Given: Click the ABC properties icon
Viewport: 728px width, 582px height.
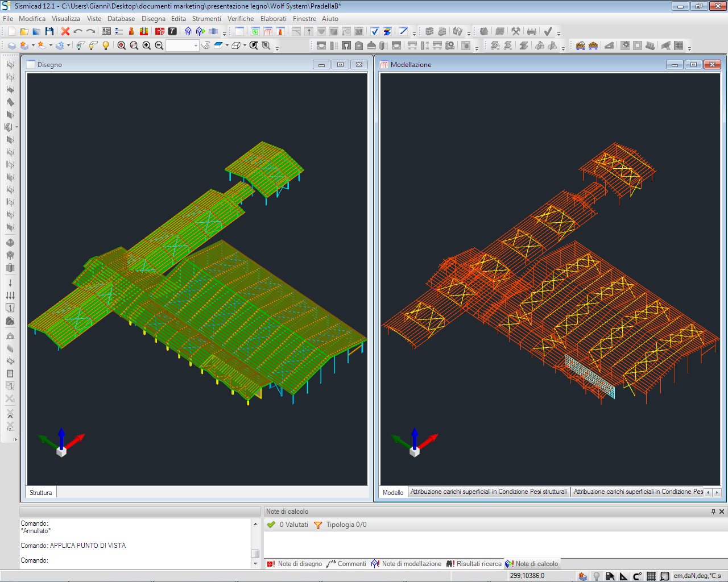Looking at the screenshot, I should [x=106, y=31].
